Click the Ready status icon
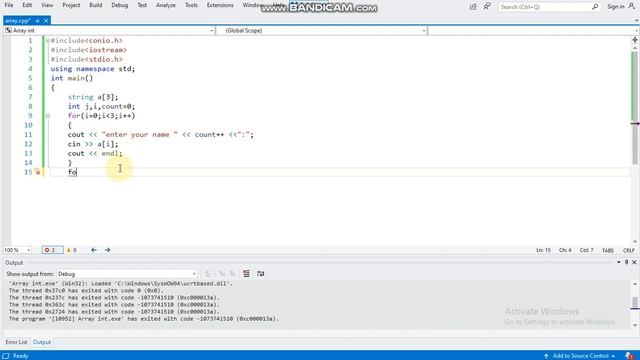The width and height of the screenshot is (640, 360). 6,356
